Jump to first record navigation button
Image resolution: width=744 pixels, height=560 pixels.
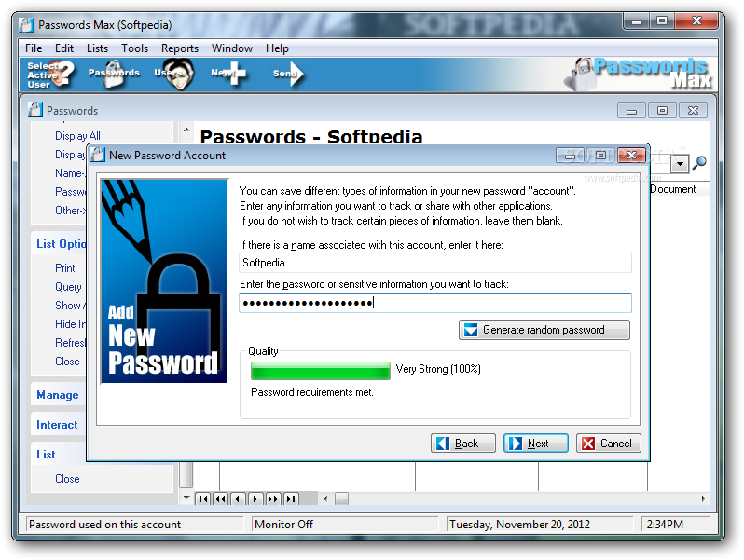(x=203, y=499)
